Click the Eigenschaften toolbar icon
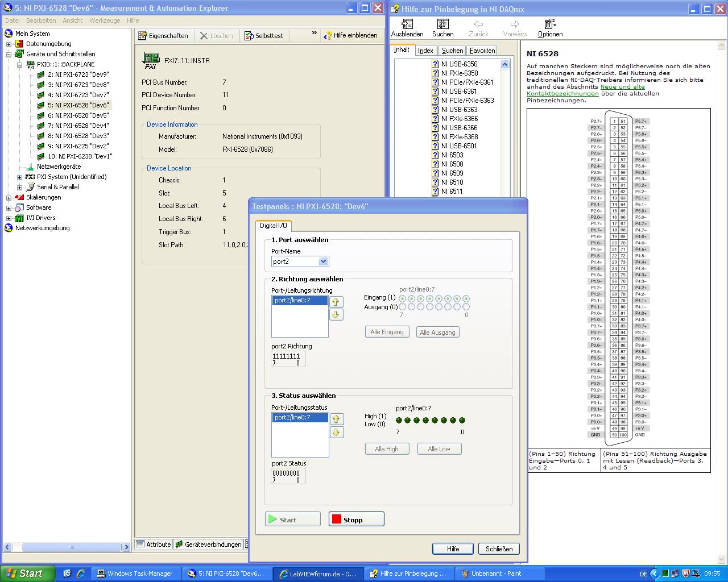 pos(143,36)
